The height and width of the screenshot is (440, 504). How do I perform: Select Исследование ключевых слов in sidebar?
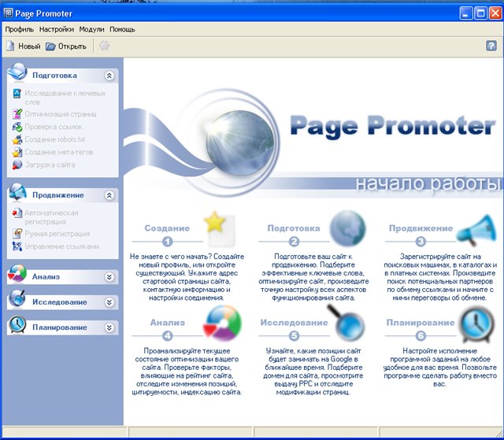point(65,98)
